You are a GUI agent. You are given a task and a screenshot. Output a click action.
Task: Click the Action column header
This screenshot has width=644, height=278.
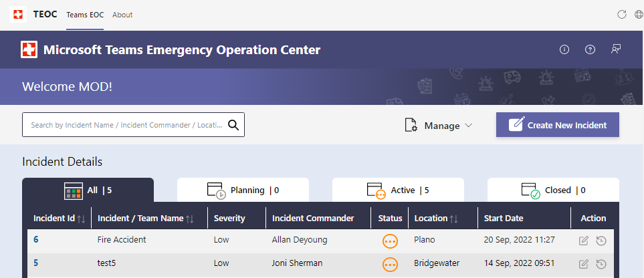(x=593, y=219)
